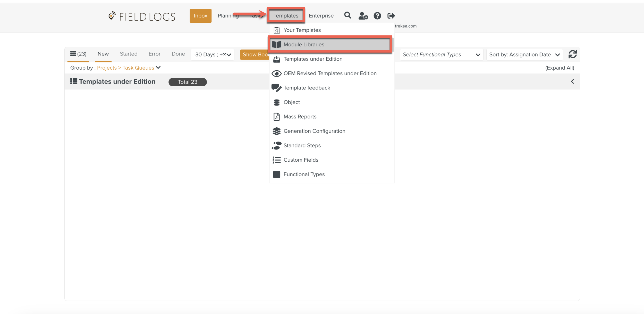Open the Templates menu
Image resolution: width=644 pixels, height=314 pixels.
click(286, 15)
